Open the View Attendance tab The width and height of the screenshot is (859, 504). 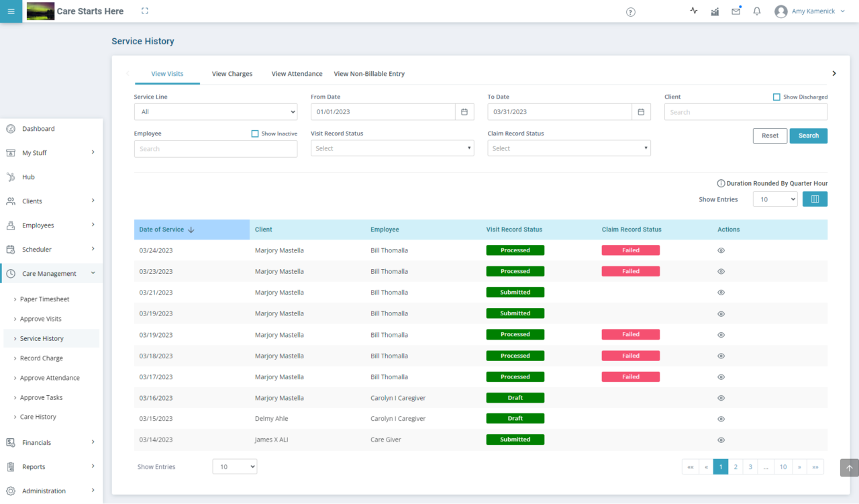297,74
